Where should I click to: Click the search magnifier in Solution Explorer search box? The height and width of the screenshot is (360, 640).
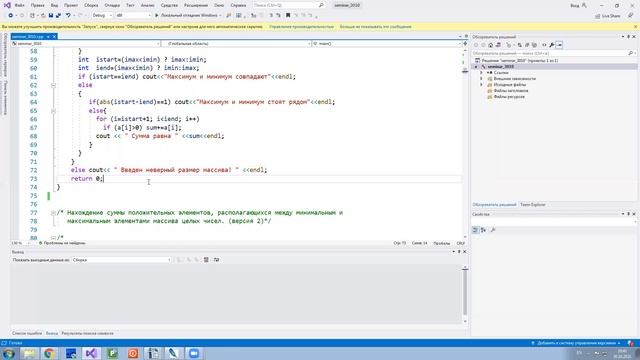(x=630, y=53)
